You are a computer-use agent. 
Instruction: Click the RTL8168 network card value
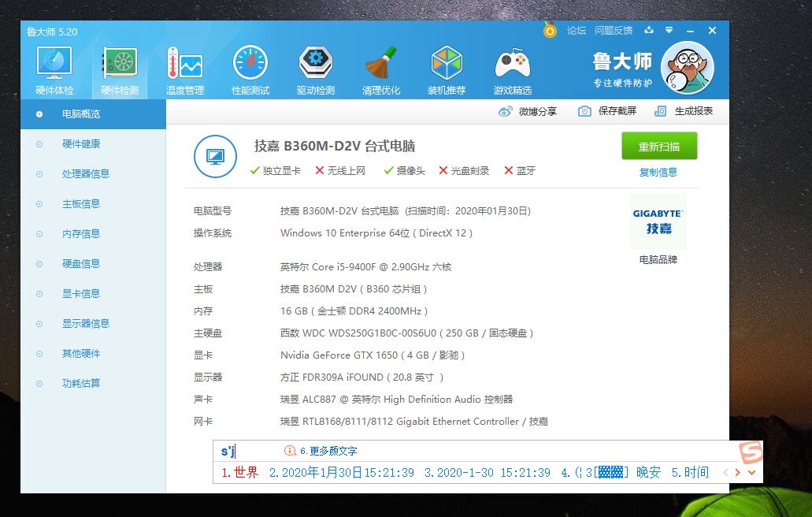tap(414, 421)
